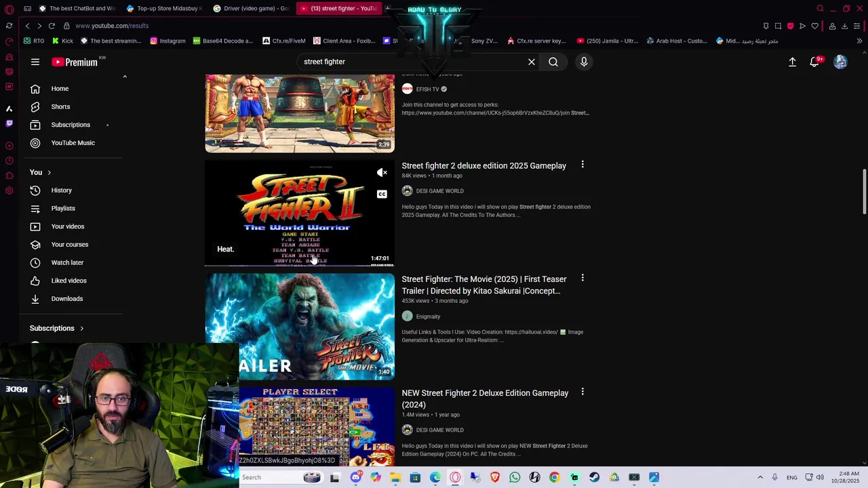
Task: Open the YouTube hamburger guide menu
Action: point(35,62)
